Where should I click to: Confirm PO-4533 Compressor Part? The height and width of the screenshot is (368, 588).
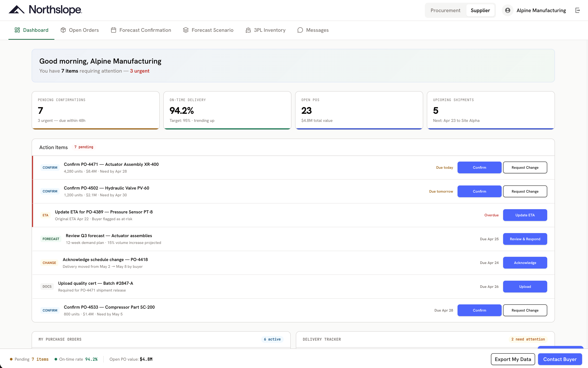tap(479, 310)
